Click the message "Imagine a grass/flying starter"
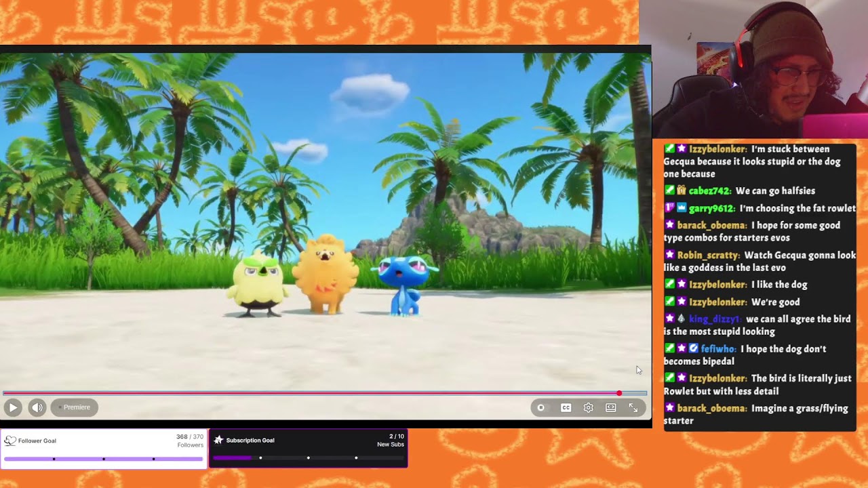Viewport: 868px width, 488px height. (x=756, y=414)
